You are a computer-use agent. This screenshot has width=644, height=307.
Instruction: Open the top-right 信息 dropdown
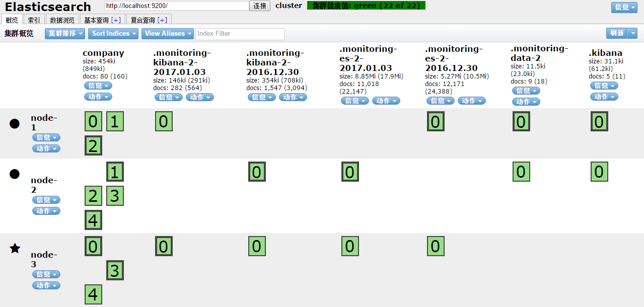click(x=625, y=7)
